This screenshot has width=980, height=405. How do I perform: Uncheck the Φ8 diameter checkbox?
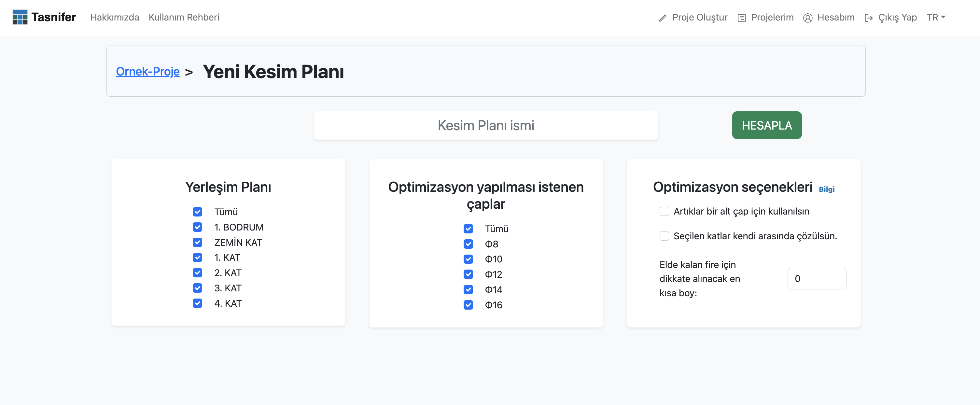point(468,244)
